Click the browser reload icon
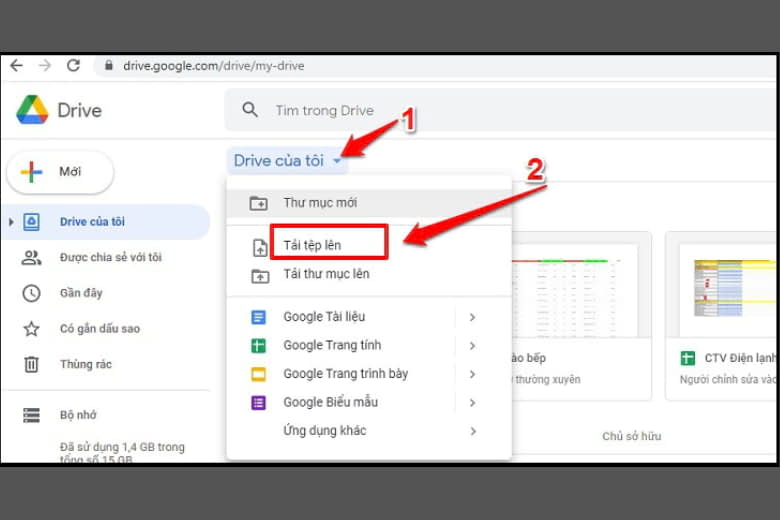This screenshot has height=520, width=780. 73,66
